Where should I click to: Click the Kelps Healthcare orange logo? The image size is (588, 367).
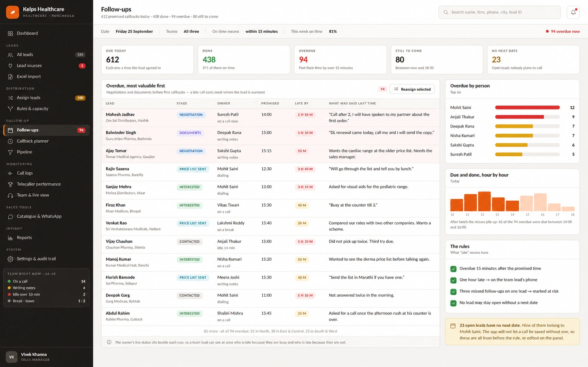[13, 12]
